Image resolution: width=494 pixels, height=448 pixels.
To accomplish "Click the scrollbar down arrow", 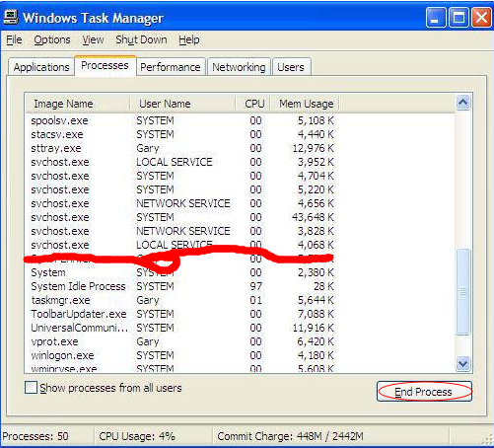I will (x=462, y=363).
